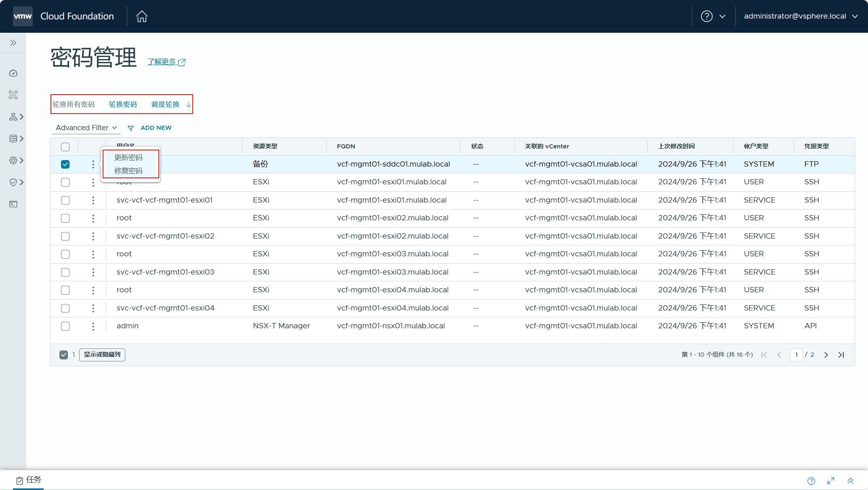Check the svc-vcf-vcf-mgmt01-esxi04 row checkbox
Screen dimensions: 868x490
(65, 308)
